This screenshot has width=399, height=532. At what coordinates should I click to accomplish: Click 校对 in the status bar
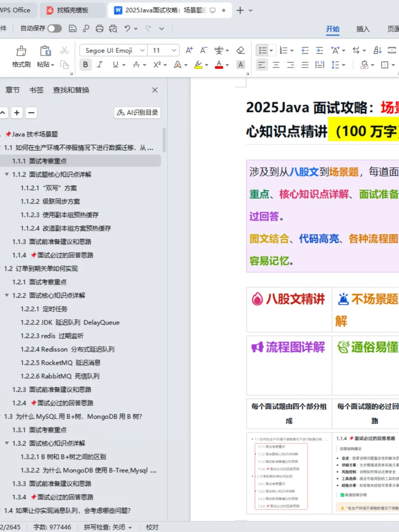pos(151,527)
